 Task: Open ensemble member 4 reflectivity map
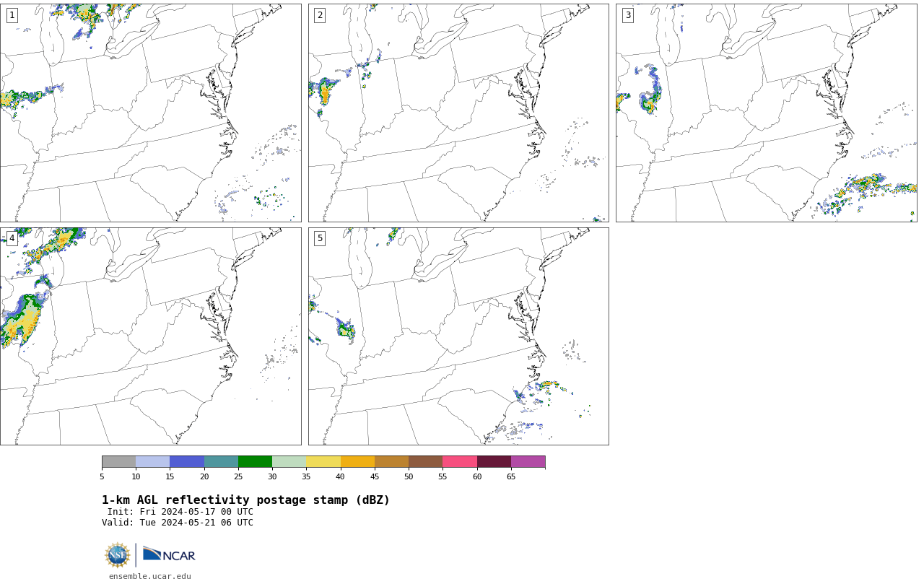pyautogui.click(x=151, y=336)
